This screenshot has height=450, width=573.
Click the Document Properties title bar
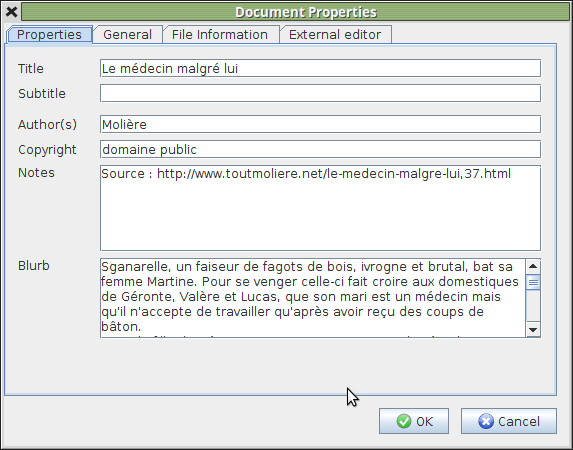[x=295, y=12]
